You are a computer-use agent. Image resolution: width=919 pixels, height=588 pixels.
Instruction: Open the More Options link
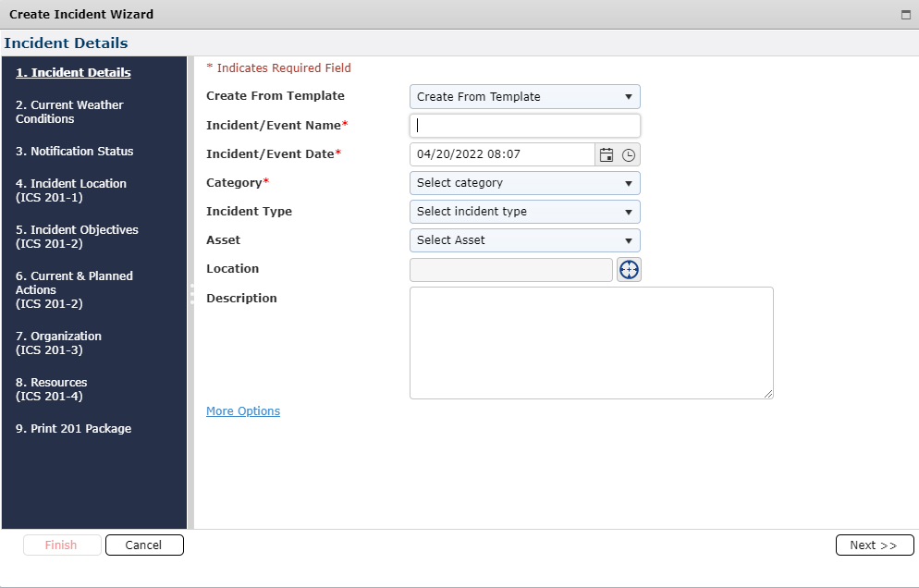(243, 410)
